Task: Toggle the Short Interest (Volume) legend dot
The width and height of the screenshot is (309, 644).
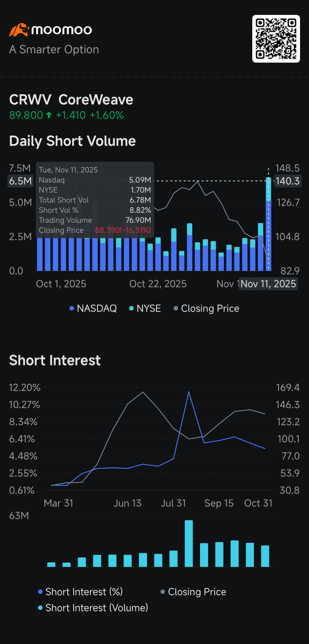Action: 40,607
